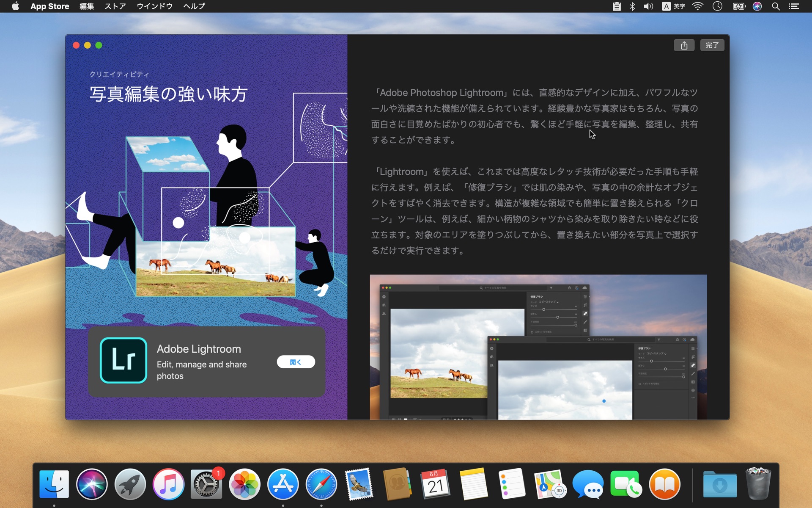Open Notes app in the Dock
The image size is (812, 508).
[x=474, y=484]
